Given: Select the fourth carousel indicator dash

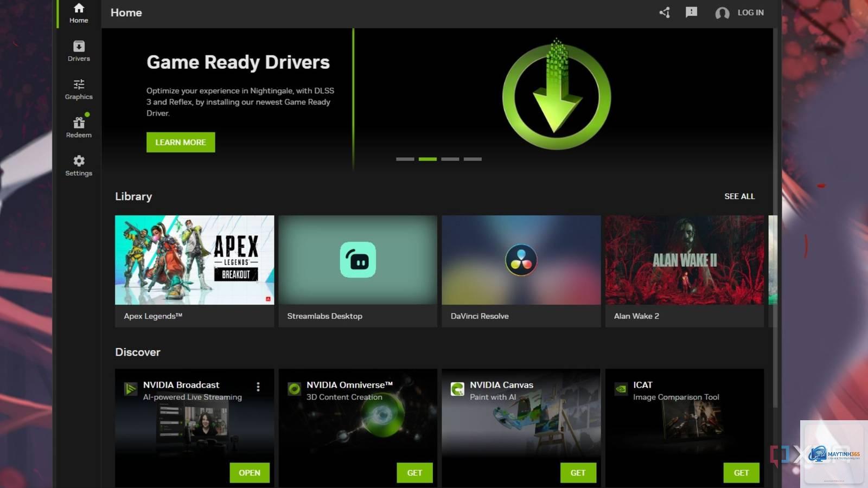Looking at the screenshot, I should (473, 159).
